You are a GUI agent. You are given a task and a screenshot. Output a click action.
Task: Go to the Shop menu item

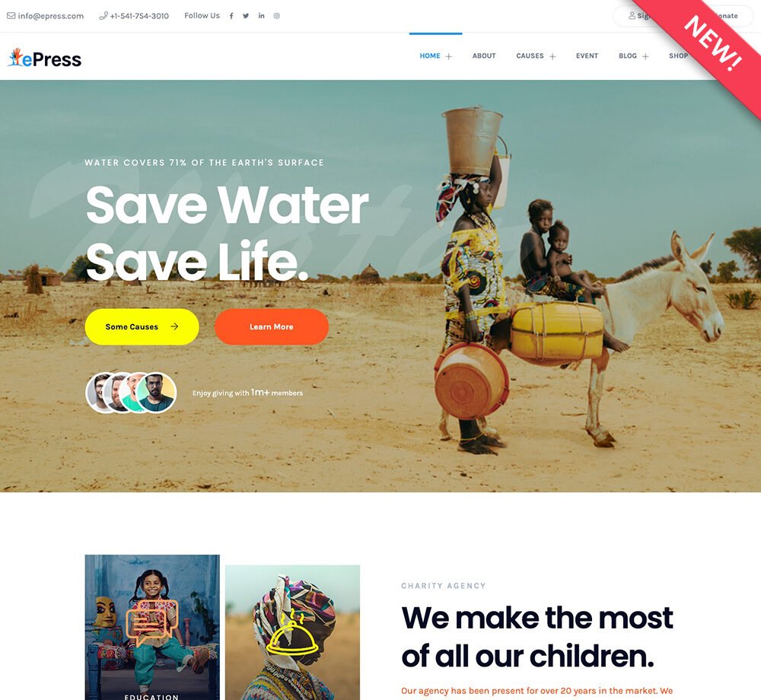coord(679,56)
